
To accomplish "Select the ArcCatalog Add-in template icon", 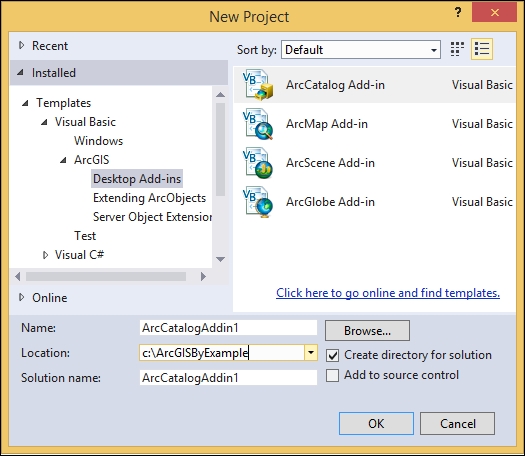I will tap(258, 85).
